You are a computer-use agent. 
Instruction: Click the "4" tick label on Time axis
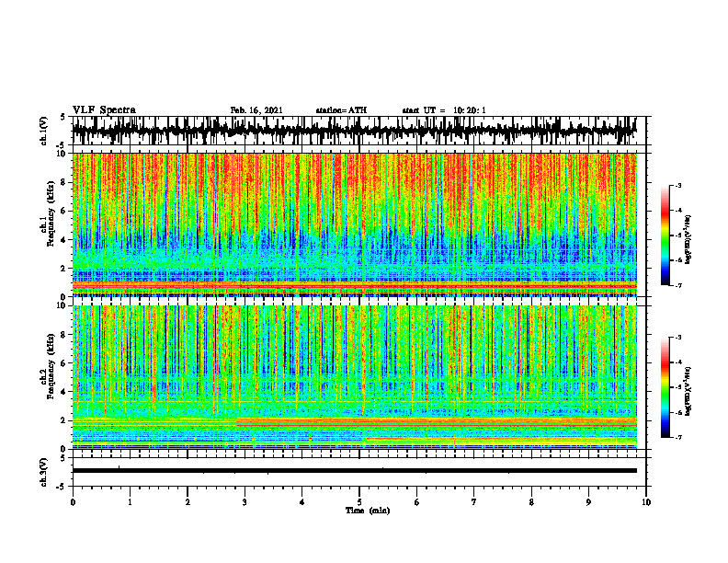pos(302,502)
